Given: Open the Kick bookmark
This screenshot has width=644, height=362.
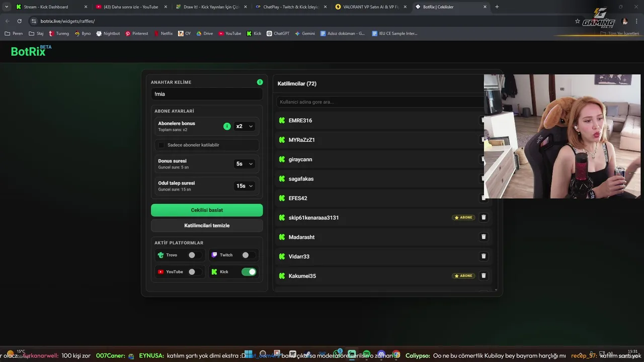Looking at the screenshot, I should (254, 34).
